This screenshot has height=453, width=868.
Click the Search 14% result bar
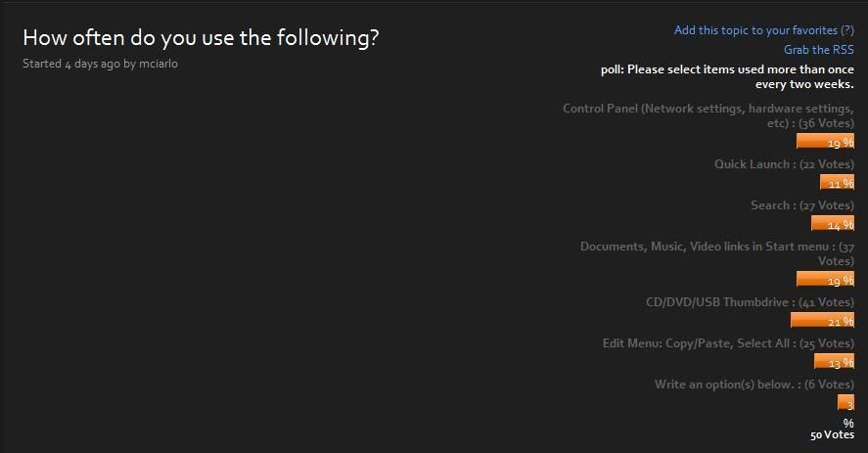833,223
